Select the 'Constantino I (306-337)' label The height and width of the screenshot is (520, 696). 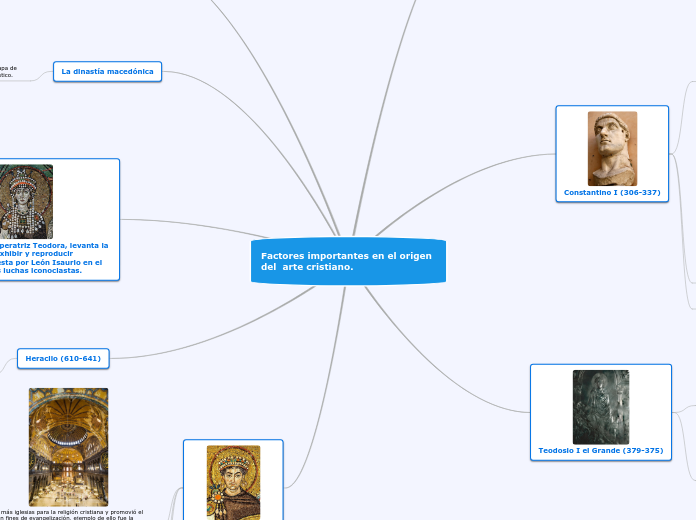click(612, 192)
